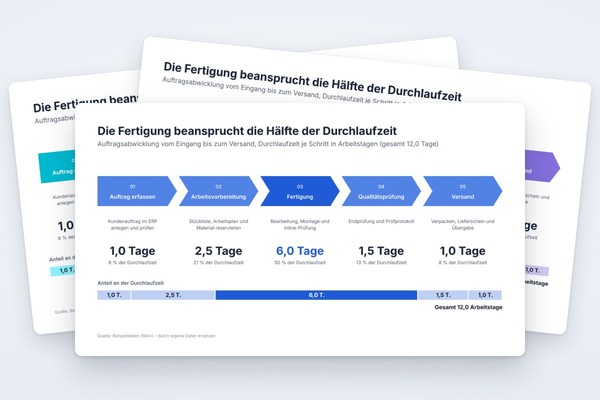Click description 'Verpacken, Lieferschein und Übergabe'

463,224
